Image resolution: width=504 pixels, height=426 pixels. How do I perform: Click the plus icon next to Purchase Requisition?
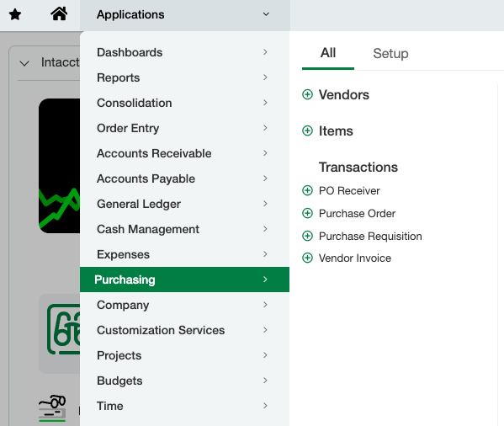pos(307,236)
